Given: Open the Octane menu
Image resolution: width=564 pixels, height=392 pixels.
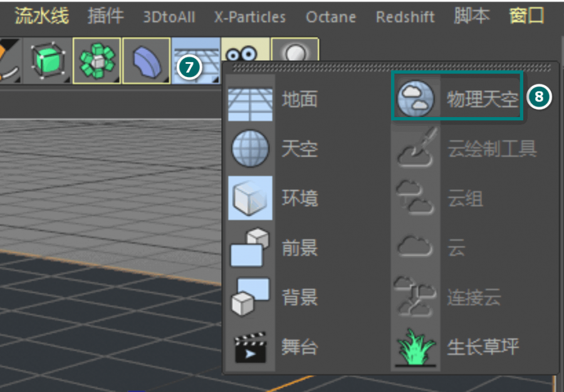Looking at the screenshot, I should point(331,17).
